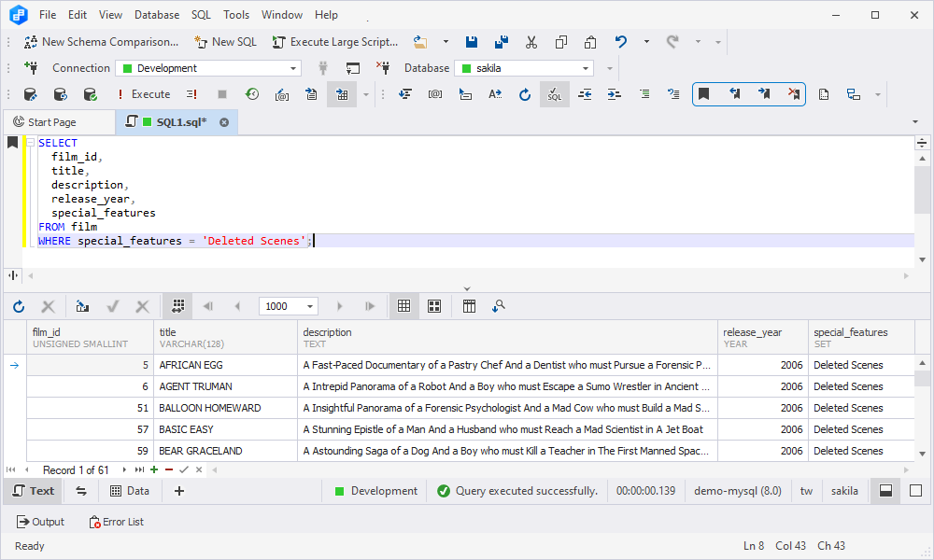Go to the next bookmark

(764, 94)
